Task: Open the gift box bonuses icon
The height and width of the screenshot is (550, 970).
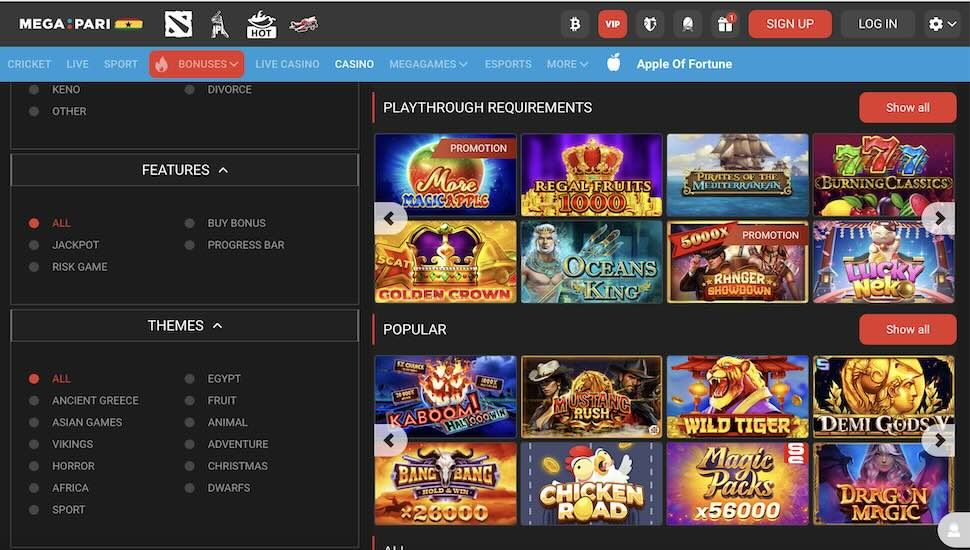Action: point(725,24)
